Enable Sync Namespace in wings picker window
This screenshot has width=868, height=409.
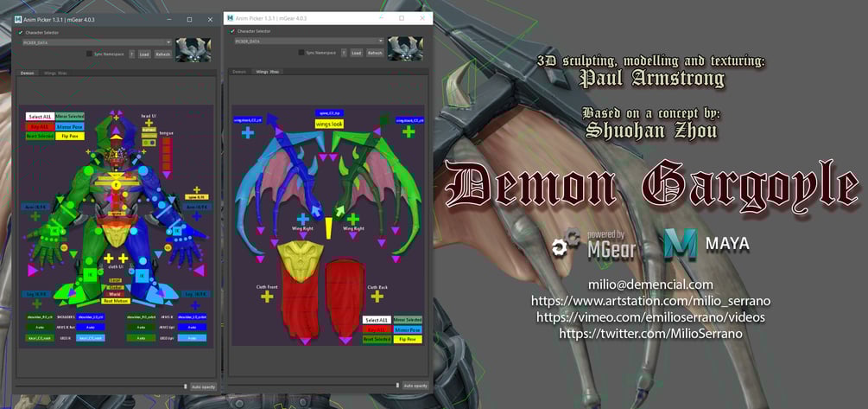click(x=301, y=53)
